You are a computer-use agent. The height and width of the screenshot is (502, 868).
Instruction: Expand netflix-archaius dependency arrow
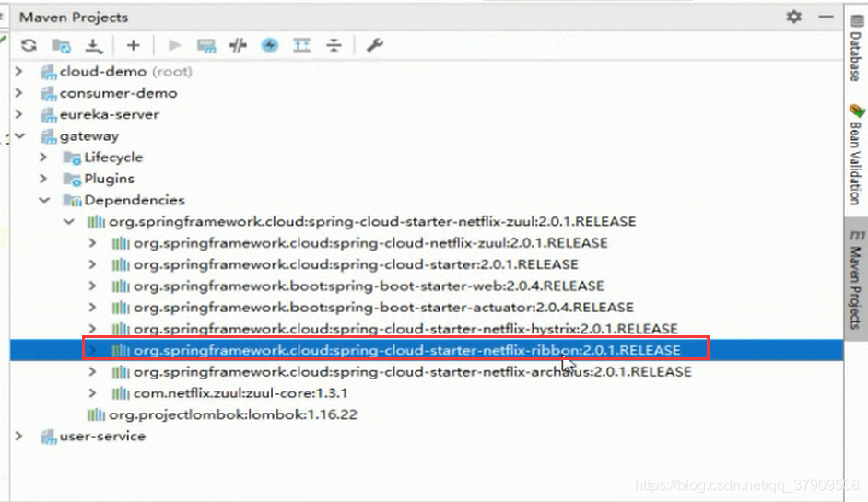click(92, 372)
